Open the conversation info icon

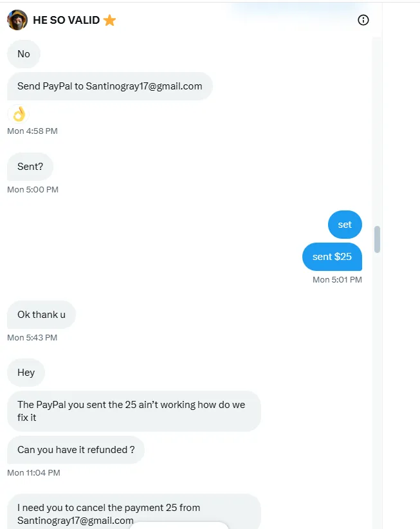pos(363,20)
